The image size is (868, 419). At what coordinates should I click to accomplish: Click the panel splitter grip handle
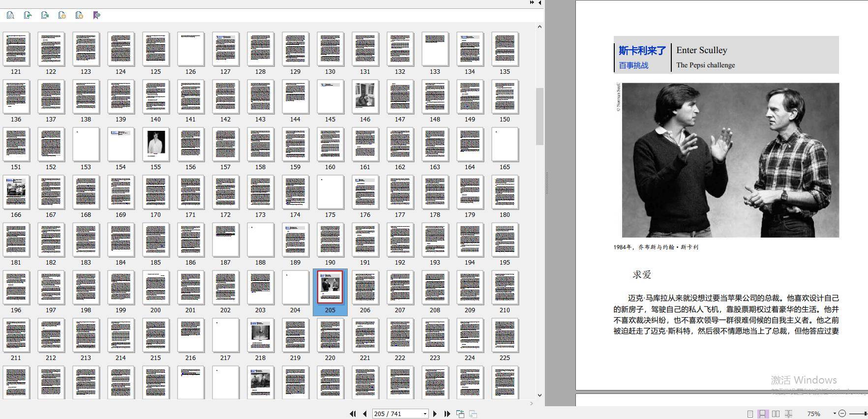(x=546, y=183)
